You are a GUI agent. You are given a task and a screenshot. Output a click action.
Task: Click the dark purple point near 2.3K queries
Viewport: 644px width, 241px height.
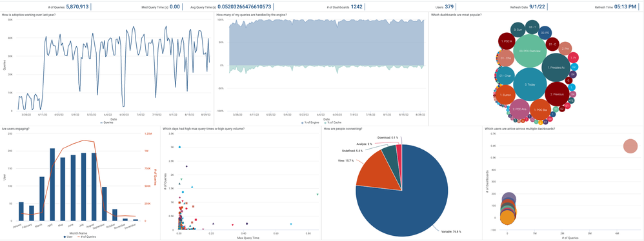coord(186,166)
